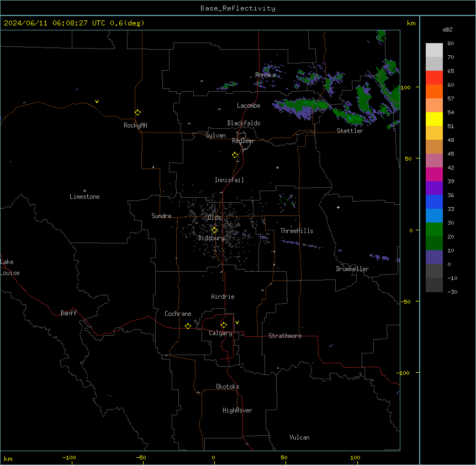Click the Cochrane label
Image resolution: width=476 pixels, height=465 pixels.
[178, 314]
